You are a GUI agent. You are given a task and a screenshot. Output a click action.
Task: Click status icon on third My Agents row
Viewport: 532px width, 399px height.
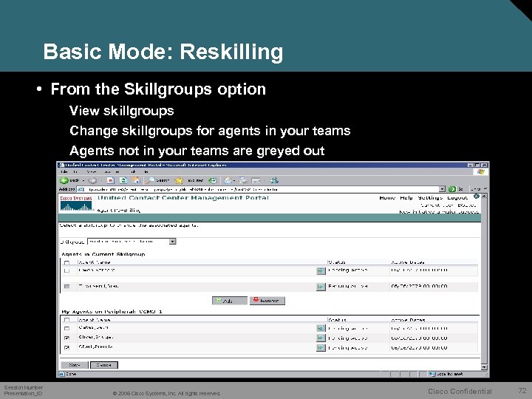321,347
